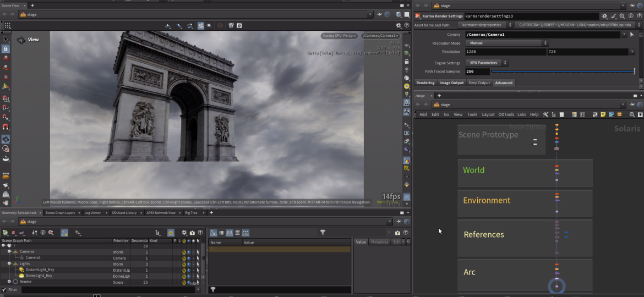This screenshot has height=297, width=644.
Task: Click the Engine Settings XPU Parameters button
Action: (487, 63)
